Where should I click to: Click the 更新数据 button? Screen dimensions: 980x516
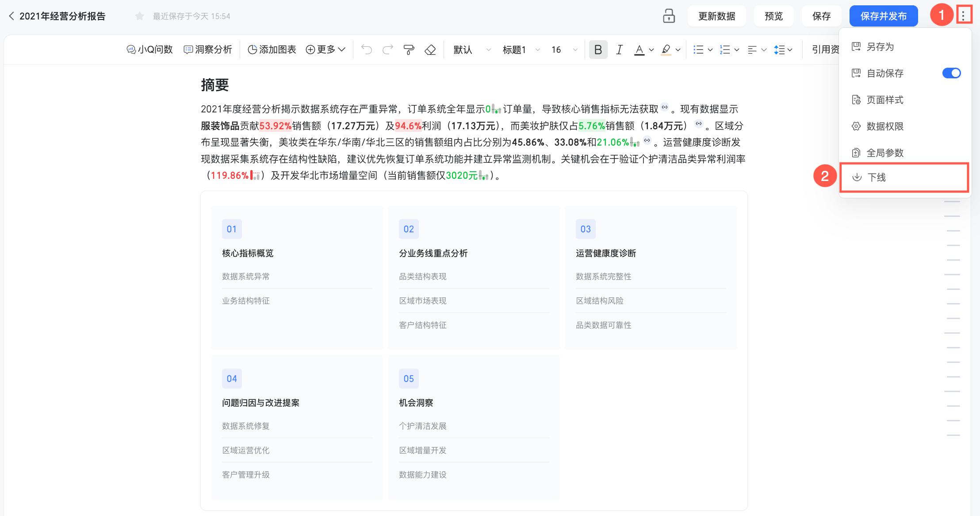716,16
